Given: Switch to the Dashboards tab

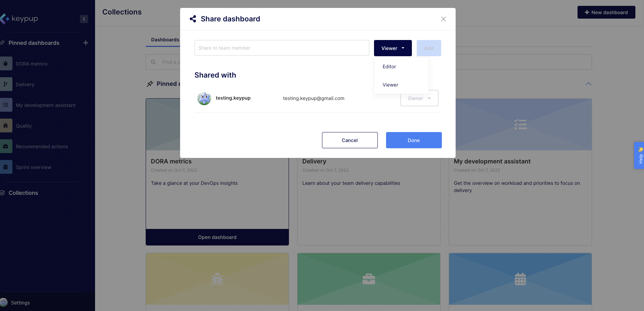Looking at the screenshot, I should coord(165,40).
